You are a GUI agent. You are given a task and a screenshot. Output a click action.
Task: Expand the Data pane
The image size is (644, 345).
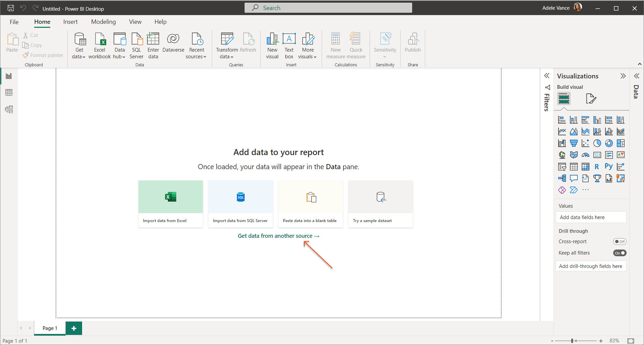click(637, 76)
